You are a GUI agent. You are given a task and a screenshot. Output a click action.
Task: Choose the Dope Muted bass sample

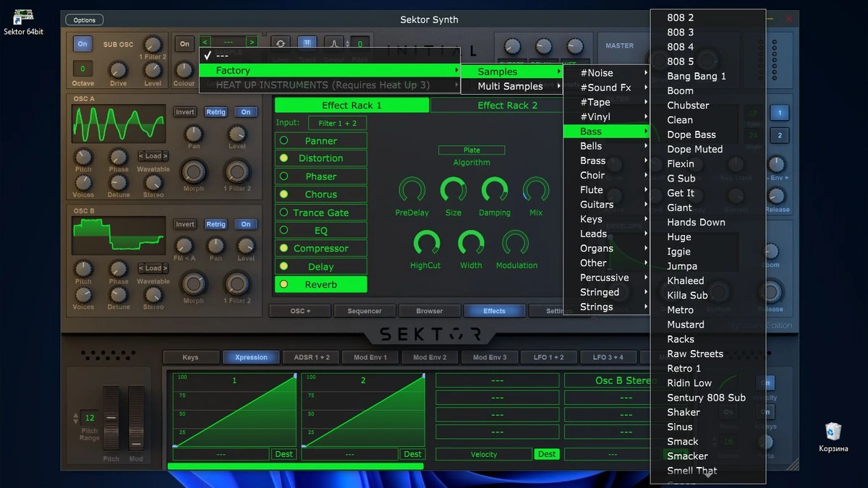[708, 149]
